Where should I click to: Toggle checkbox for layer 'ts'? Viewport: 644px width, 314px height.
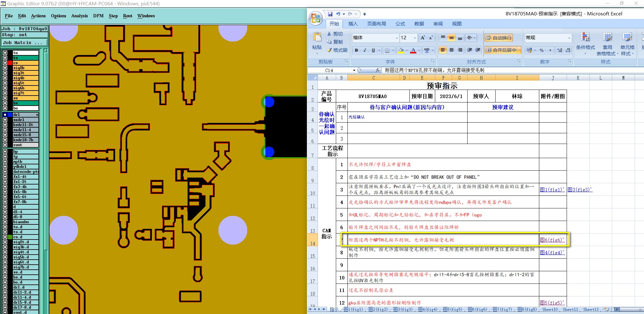point(5,58)
